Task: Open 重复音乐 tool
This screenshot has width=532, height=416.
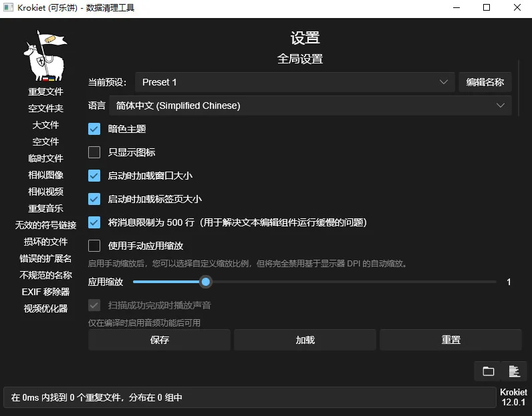Action: click(45, 208)
